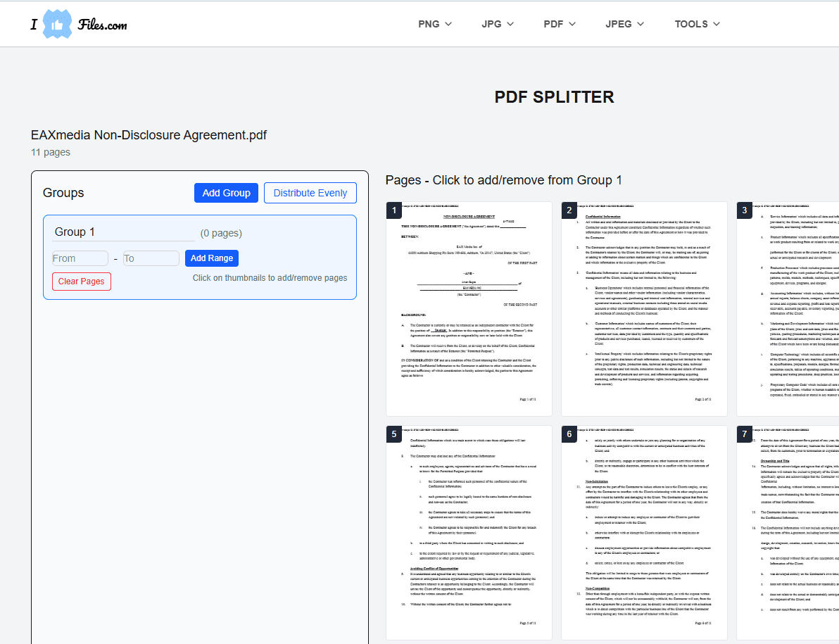Focus the From page number field
Viewport: 839px width, 644px height.
coord(80,258)
